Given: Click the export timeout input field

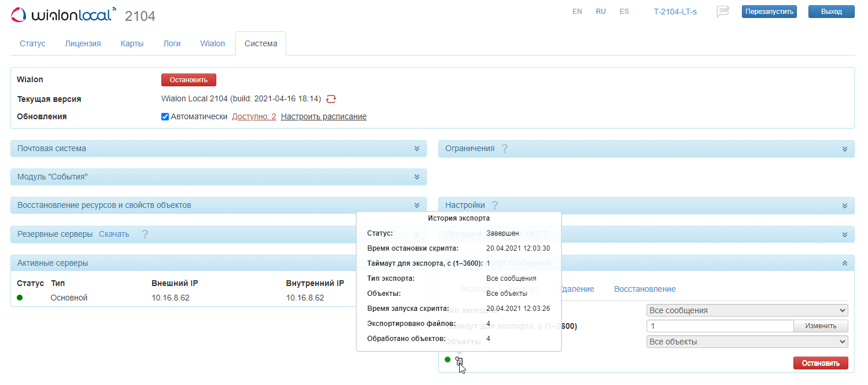Looking at the screenshot, I should (719, 326).
